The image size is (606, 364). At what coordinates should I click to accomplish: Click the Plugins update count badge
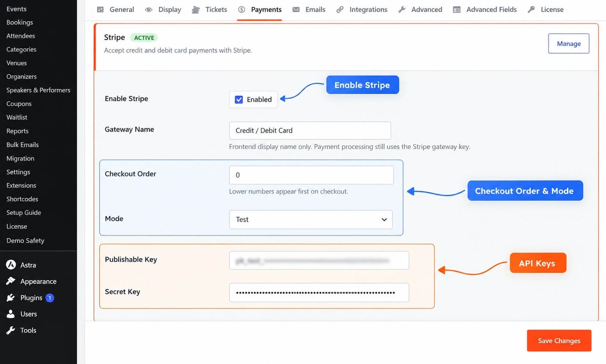(x=50, y=298)
